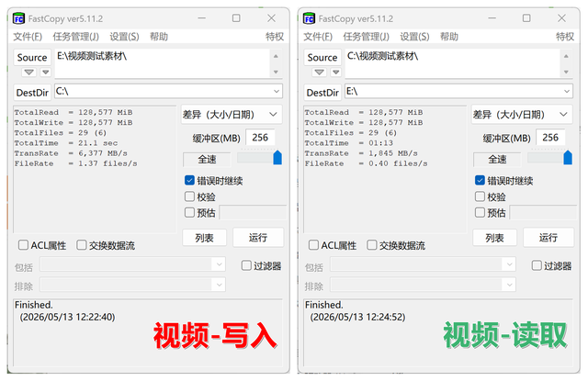Click 特权 menu item in right window
Screen dimensions: 588x381
[565, 37]
